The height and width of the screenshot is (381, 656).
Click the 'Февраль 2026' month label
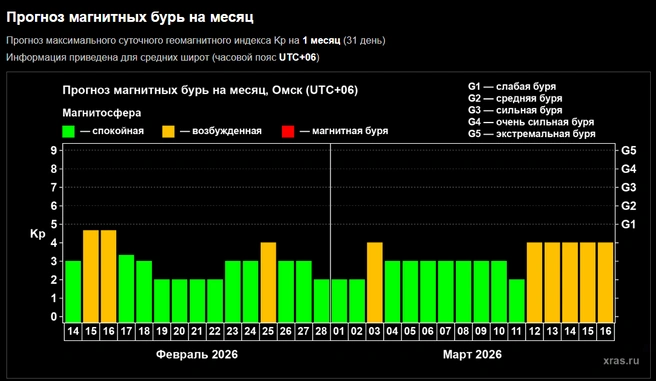pyautogui.click(x=197, y=355)
